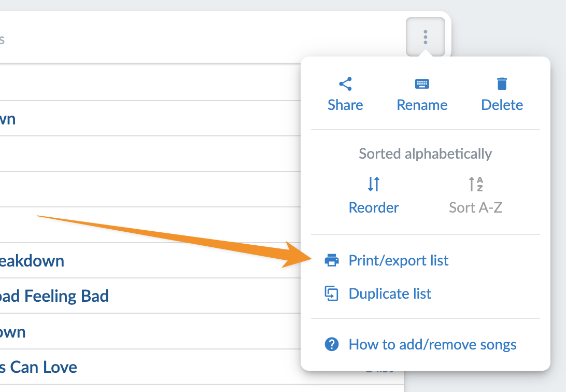Click the Share icon in the popup
566x392 pixels.
[x=345, y=84]
